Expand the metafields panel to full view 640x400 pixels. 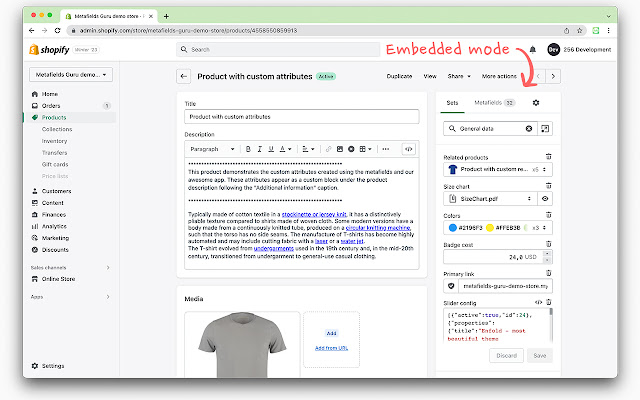[545, 129]
